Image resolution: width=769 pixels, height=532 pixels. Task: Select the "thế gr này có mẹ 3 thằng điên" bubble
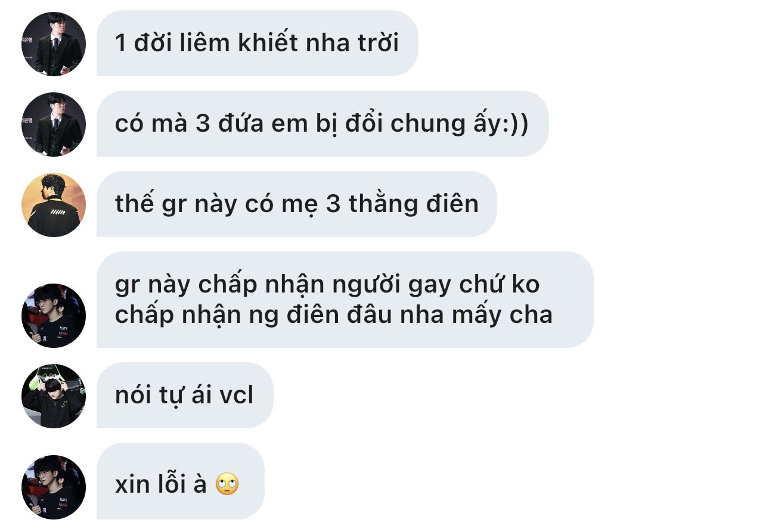pyautogui.click(x=296, y=204)
